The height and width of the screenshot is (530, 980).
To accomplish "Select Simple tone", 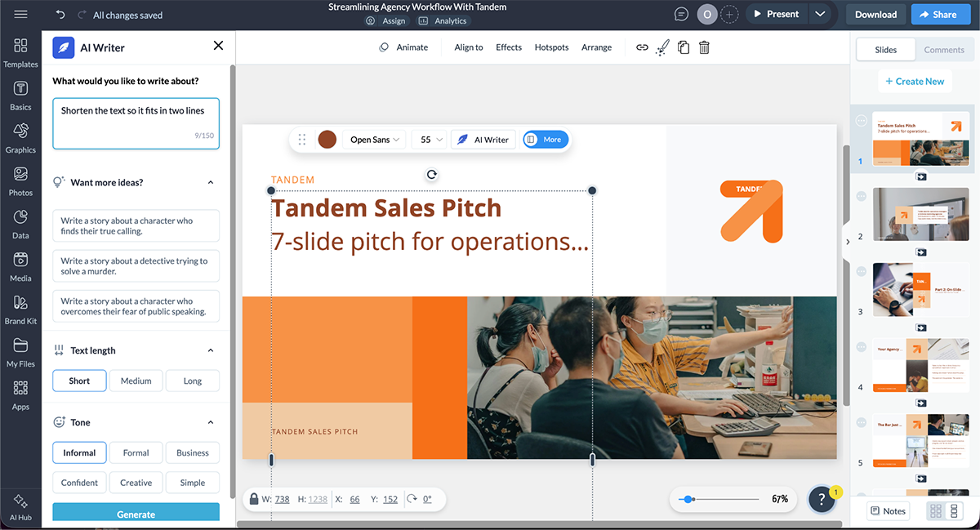I will [193, 483].
